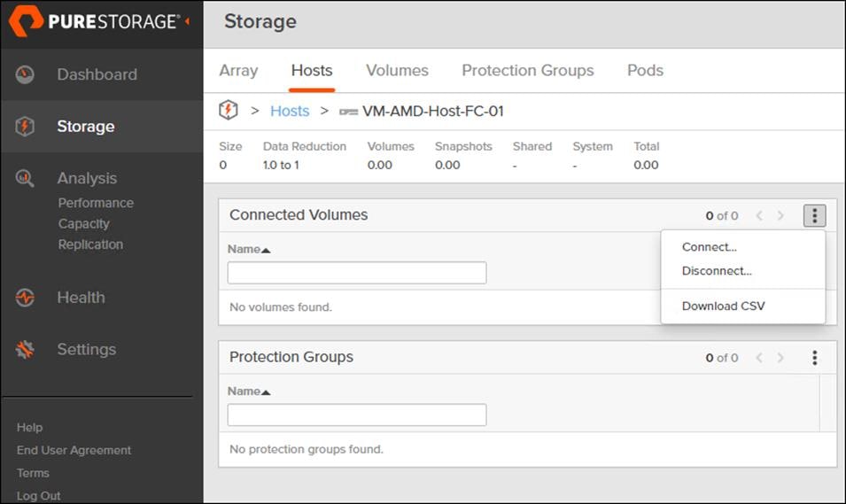Open Settings in the sidebar
The image size is (846, 504).
[x=86, y=350]
